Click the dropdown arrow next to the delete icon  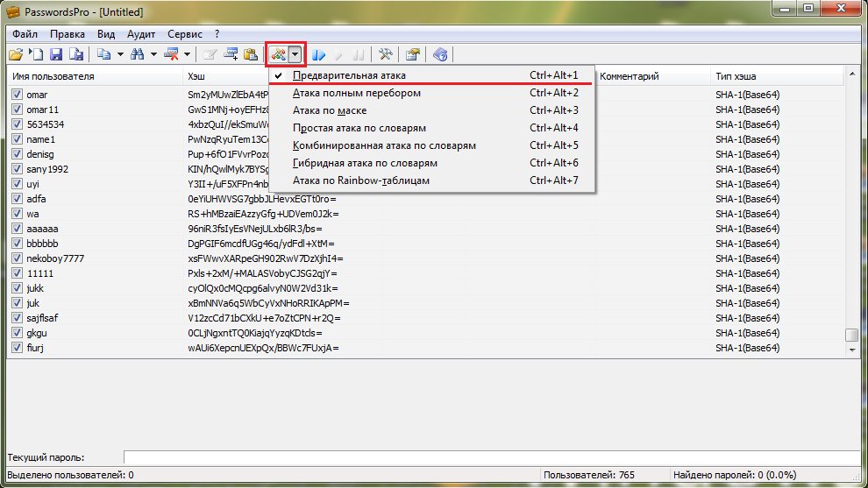[x=187, y=55]
